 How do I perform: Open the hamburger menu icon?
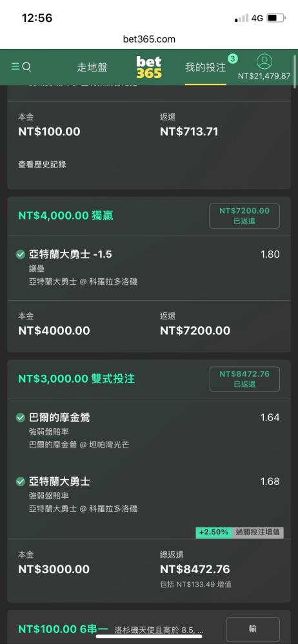[x=15, y=66]
